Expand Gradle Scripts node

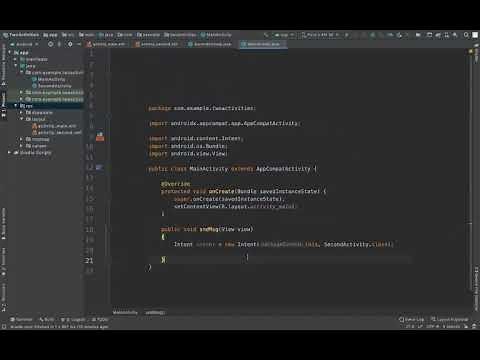10,153
